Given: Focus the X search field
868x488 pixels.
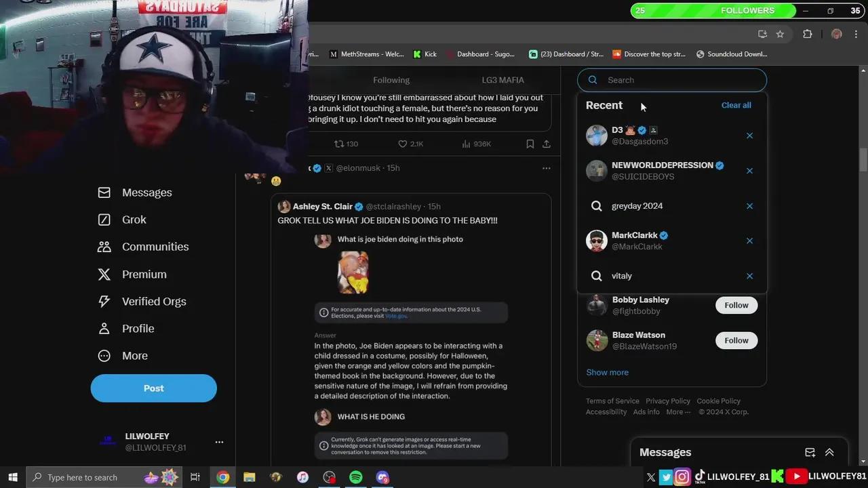Looking at the screenshot, I should point(672,80).
